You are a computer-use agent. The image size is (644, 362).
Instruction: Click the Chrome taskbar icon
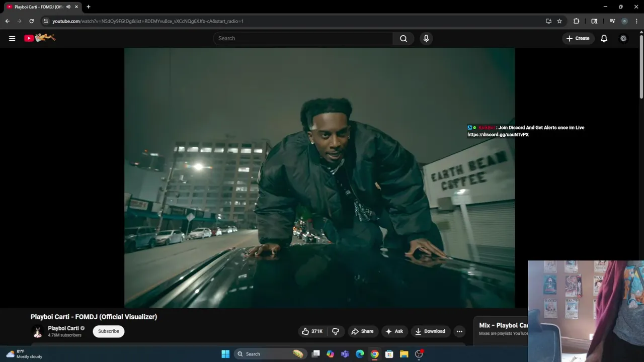tap(374, 354)
